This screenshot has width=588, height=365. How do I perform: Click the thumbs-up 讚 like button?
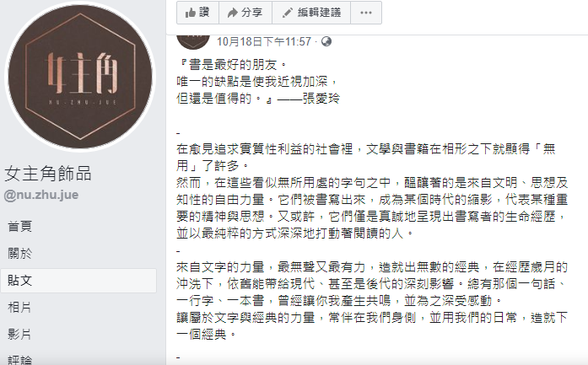click(x=197, y=13)
